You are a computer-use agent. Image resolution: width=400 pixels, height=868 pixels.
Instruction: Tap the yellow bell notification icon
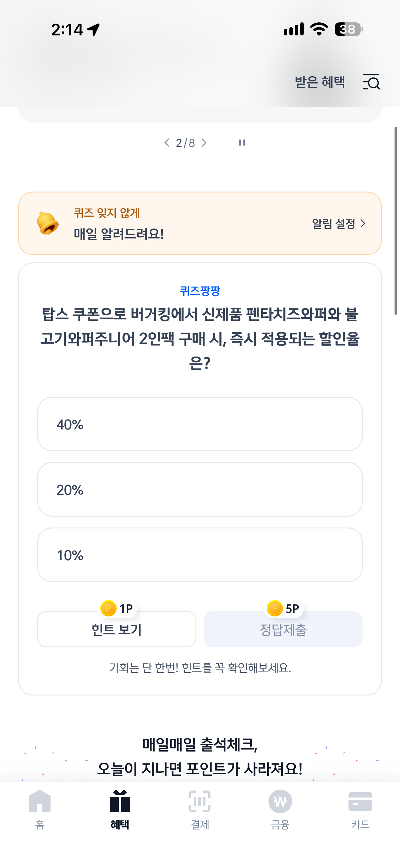pos(48,223)
